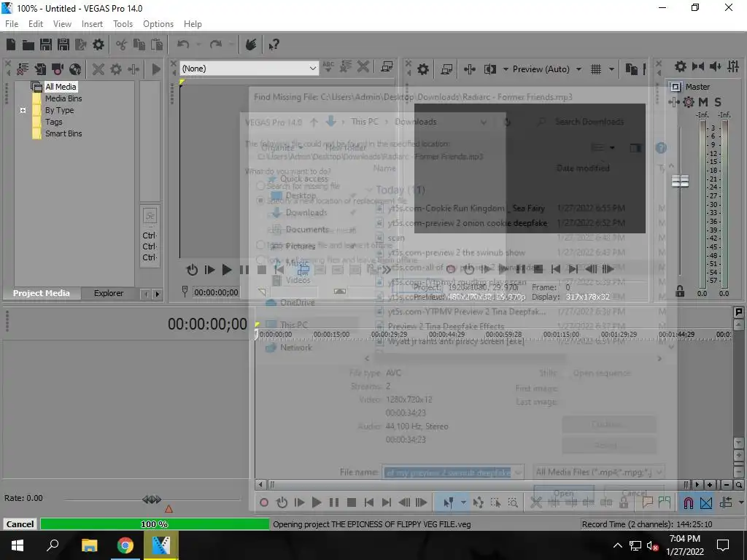Redo the last undone action
The width and height of the screenshot is (747, 560).
tap(216, 44)
